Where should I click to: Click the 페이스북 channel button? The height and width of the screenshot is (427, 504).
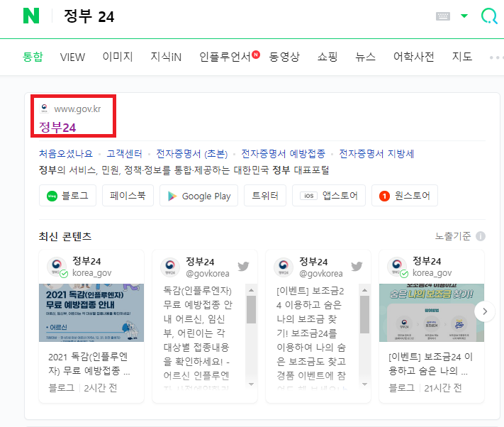point(128,196)
